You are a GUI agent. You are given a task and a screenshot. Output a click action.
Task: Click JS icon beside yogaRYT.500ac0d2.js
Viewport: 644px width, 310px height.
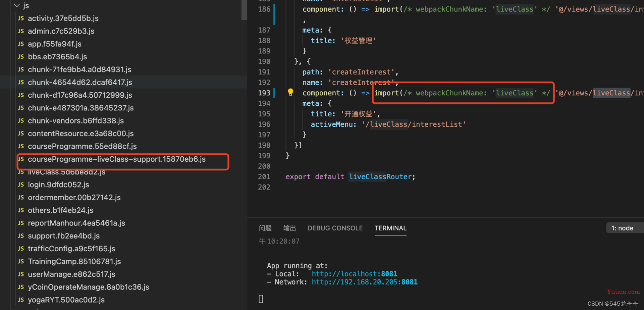click(x=21, y=300)
